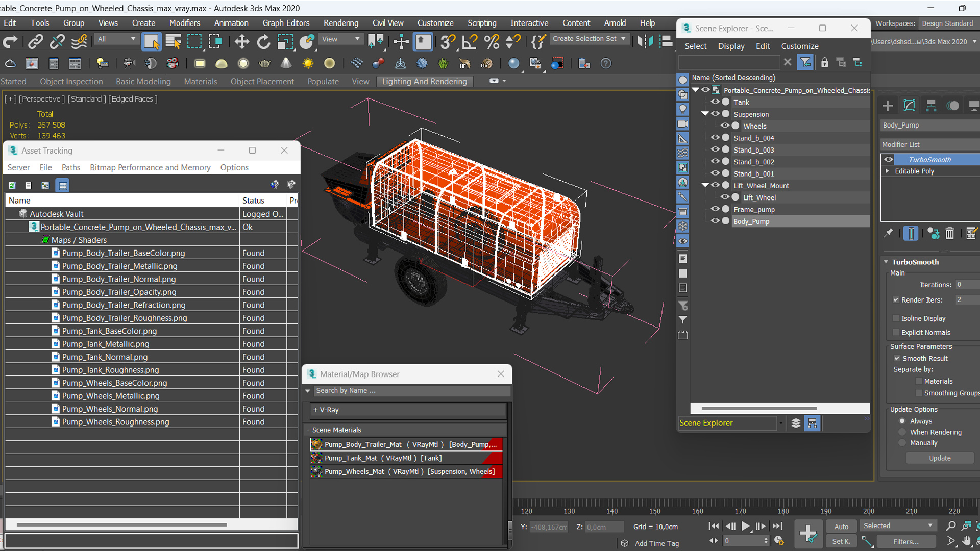Click the Pin Stack icon
The height and width of the screenshot is (551, 980).
889,233
